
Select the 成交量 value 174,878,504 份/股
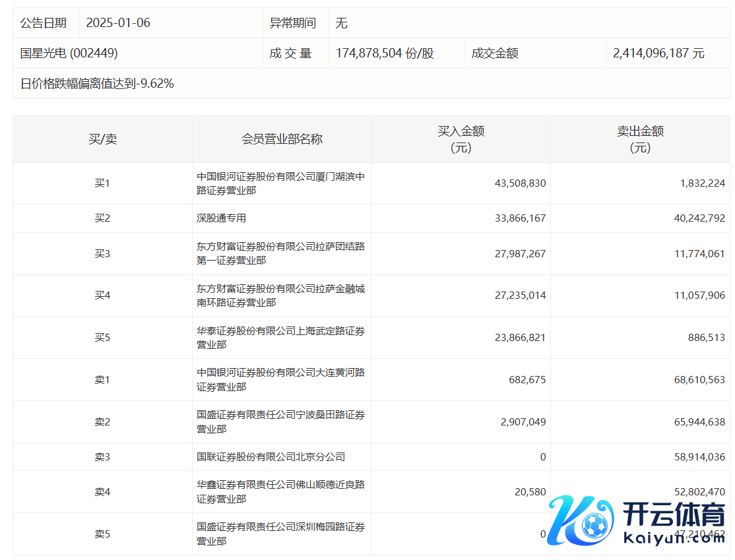(x=385, y=53)
